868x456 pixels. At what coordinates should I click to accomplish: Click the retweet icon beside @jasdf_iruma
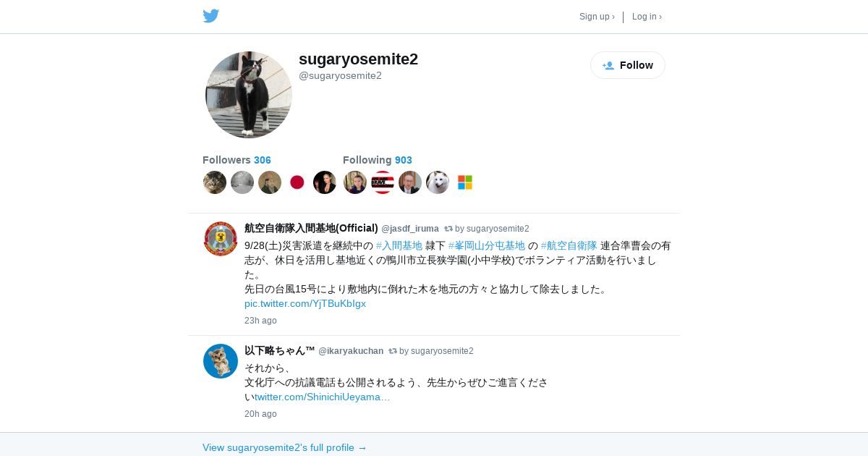point(448,229)
